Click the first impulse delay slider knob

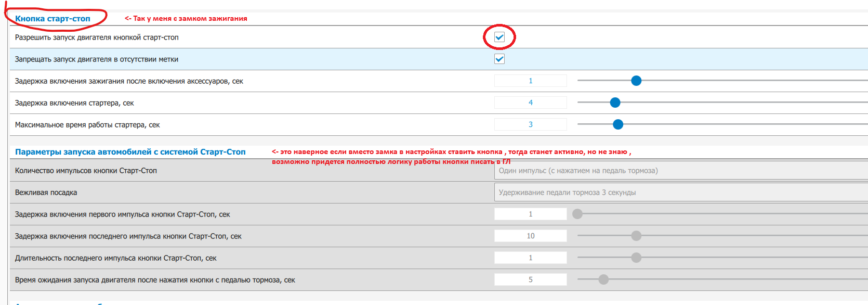click(x=577, y=214)
